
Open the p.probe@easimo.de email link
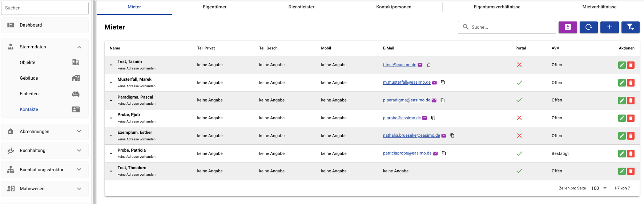pyautogui.click(x=402, y=118)
